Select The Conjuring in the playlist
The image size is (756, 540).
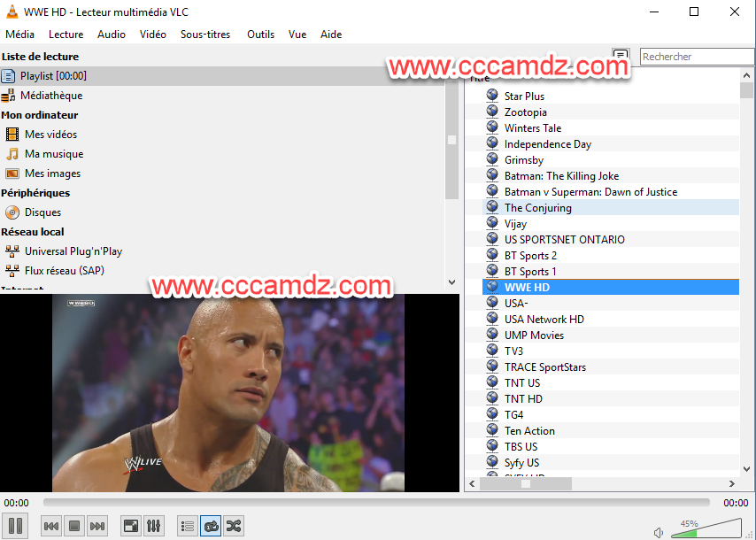coord(611,208)
